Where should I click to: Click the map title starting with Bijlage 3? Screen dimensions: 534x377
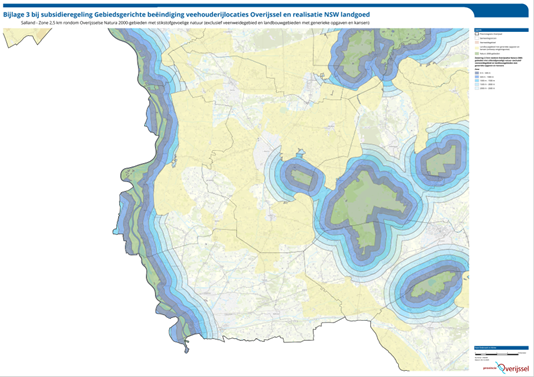186,15
